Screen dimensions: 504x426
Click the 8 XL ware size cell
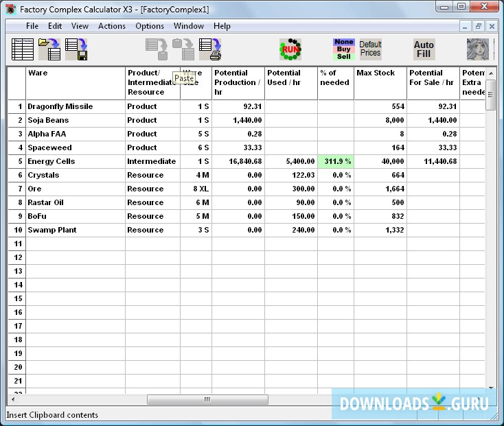[196, 189]
